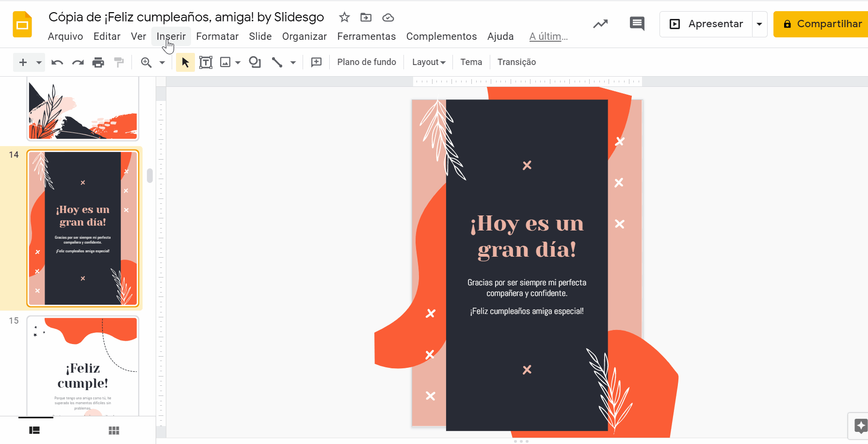The width and height of the screenshot is (868, 444).
Task: Open the Ferramentas menu
Action: click(367, 36)
